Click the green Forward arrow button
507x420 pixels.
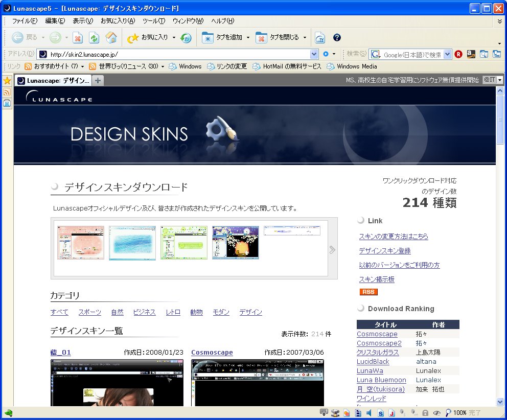(55, 37)
